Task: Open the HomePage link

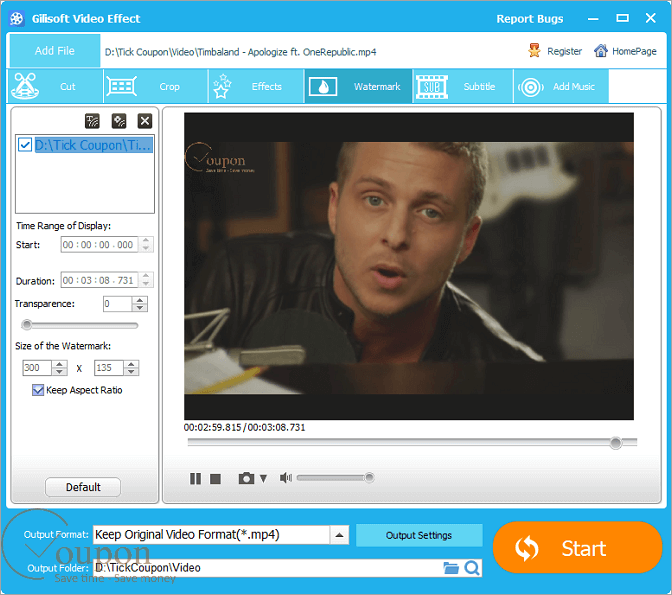Action: [x=634, y=51]
